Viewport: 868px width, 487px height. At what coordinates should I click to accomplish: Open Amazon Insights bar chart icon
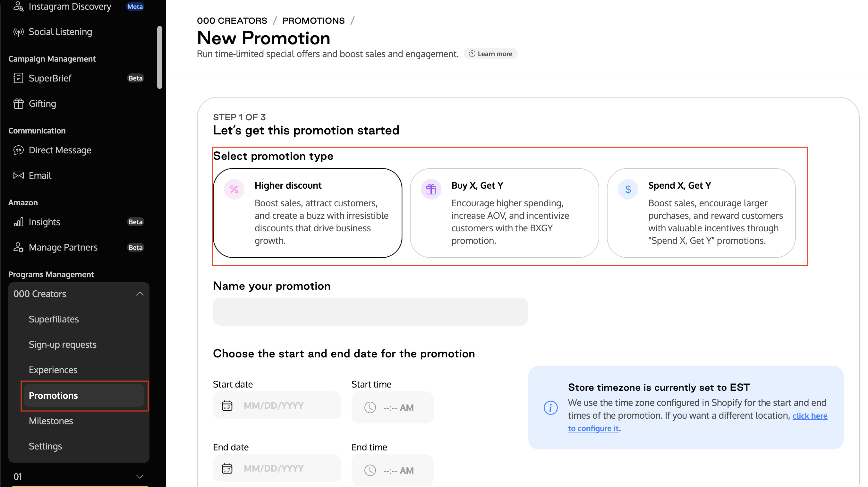[18, 222]
